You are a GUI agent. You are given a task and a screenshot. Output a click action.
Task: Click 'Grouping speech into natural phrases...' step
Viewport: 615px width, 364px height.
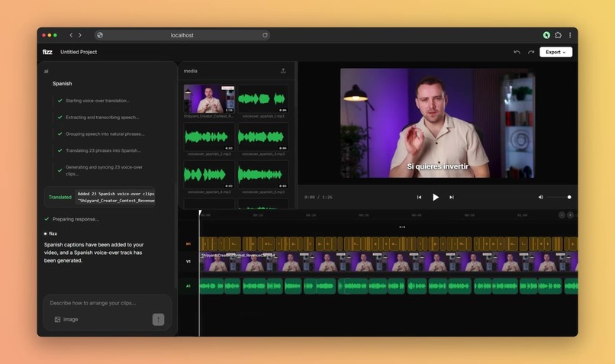(105, 134)
